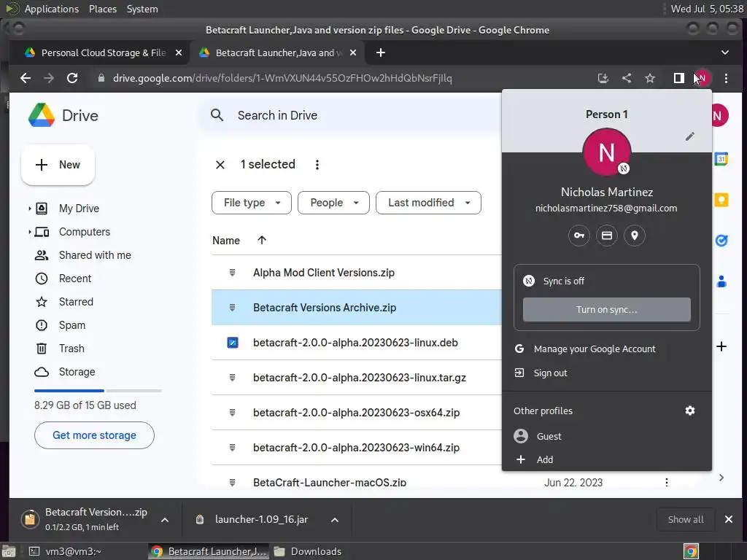This screenshot has width=747, height=560.
Task: Open the Places menu
Action: point(103,9)
